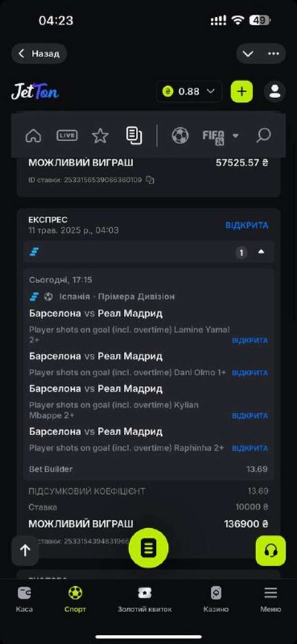
Task: Open the chevron-down browser menu
Action: (248, 53)
